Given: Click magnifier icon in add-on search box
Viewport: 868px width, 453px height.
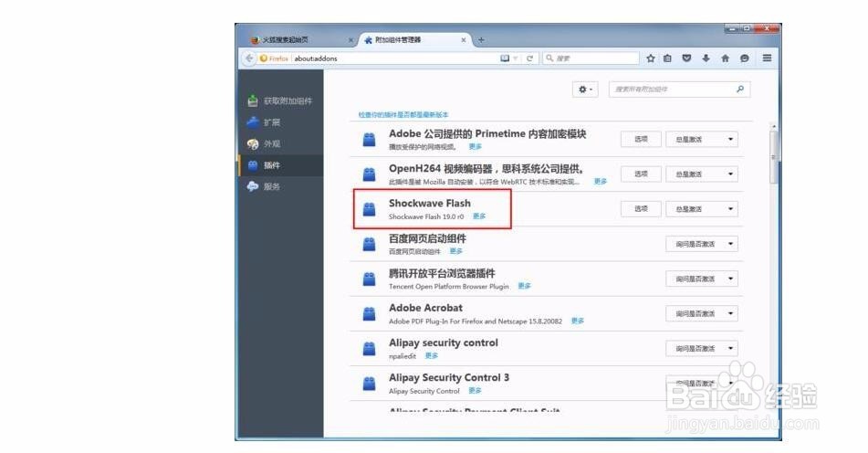Looking at the screenshot, I should point(740,90).
